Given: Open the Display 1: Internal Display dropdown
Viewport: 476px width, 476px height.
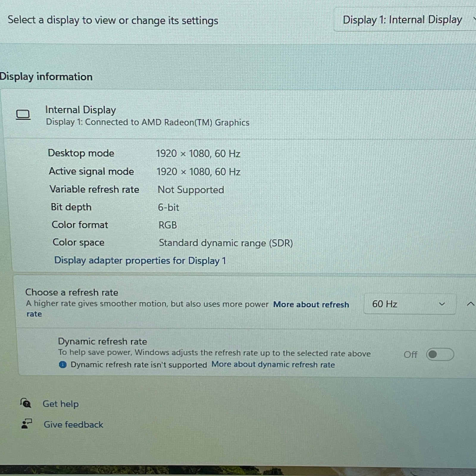Looking at the screenshot, I should [x=405, y=20].
